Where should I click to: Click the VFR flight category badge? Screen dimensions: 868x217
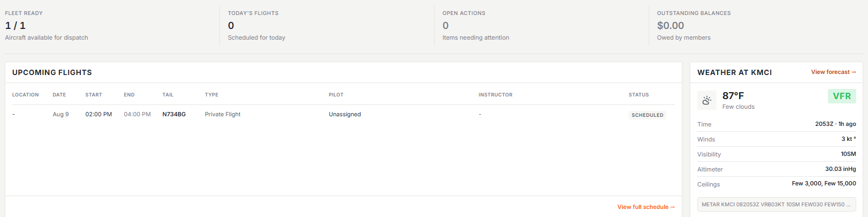pos(842,96)
